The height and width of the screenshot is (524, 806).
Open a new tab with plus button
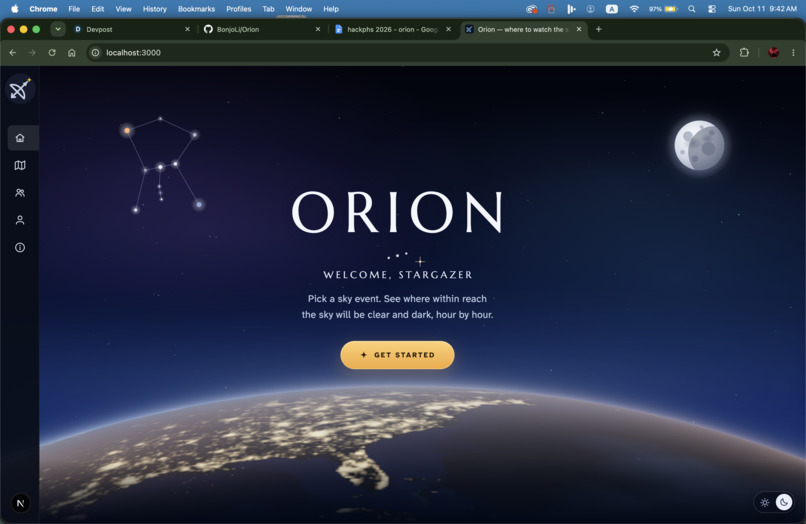[x=598, y=29]
